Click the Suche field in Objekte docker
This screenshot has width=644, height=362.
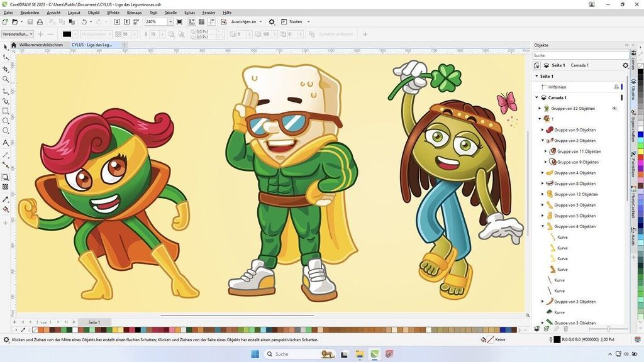coord(575,55)
